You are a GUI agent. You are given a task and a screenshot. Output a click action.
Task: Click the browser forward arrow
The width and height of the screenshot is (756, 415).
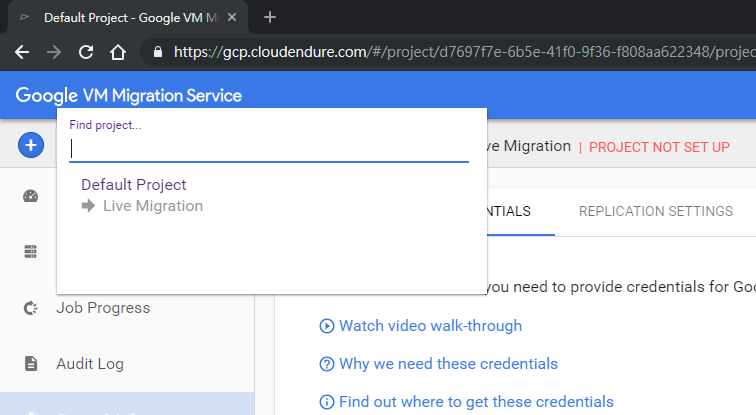tap(54, 52)
